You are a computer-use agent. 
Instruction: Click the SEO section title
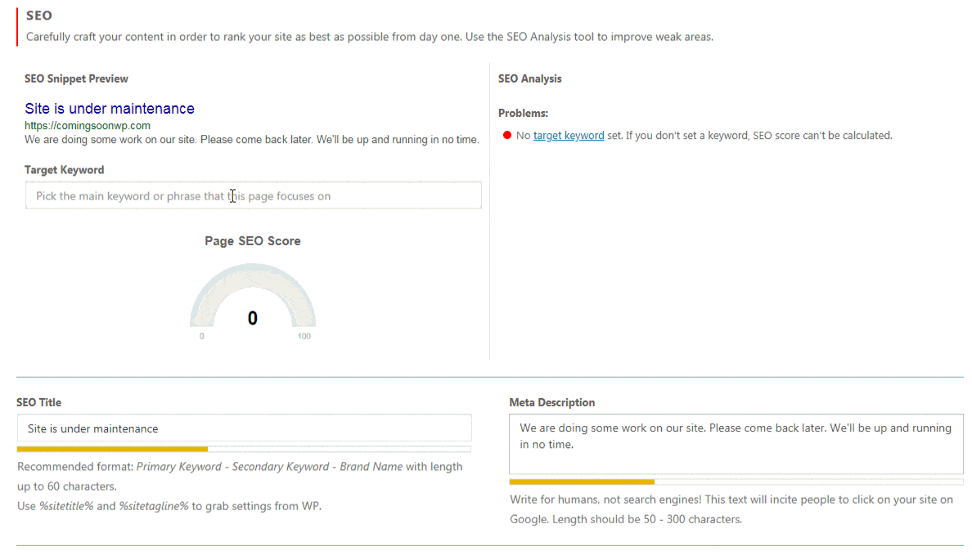click(x=37, y=15)
